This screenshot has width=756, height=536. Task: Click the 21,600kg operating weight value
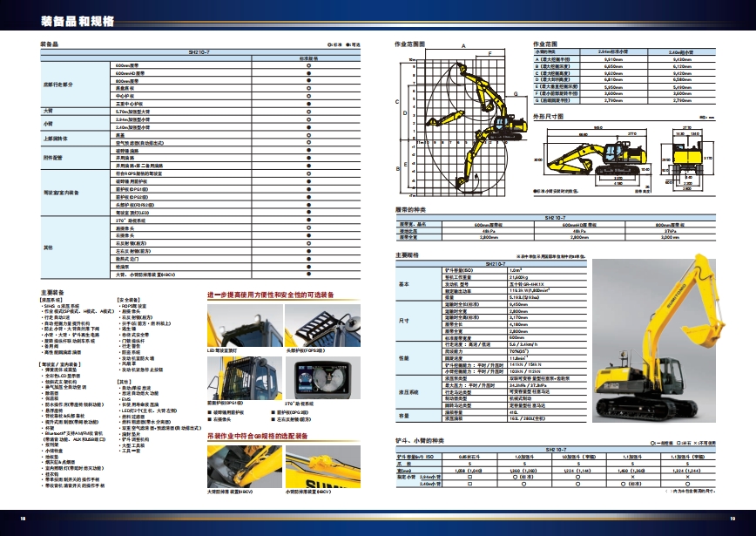(x=519, y=277)
